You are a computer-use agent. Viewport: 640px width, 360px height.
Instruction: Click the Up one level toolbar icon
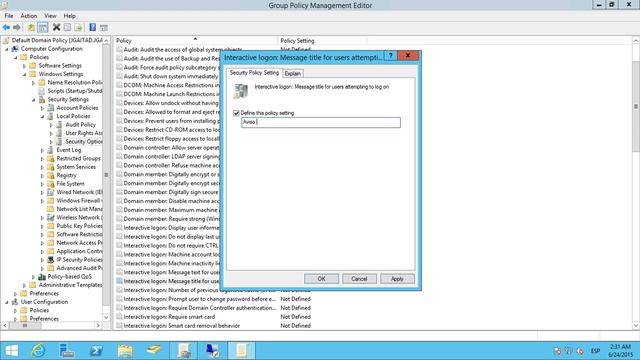pos(31,27)
